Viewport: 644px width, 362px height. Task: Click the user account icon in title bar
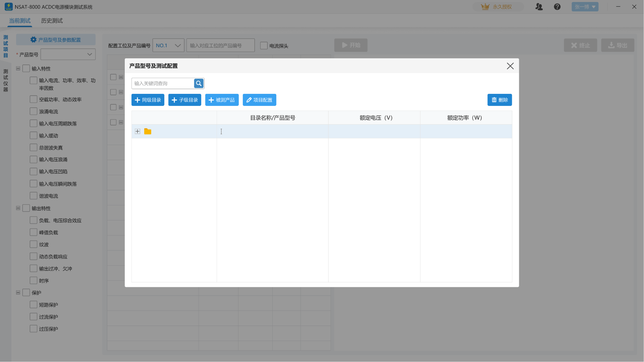click(539, 7)
